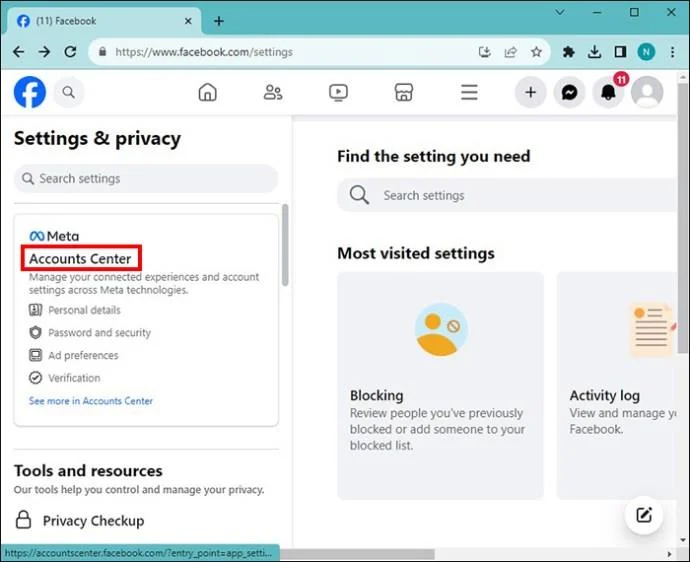Open a new browser tab
Screen dimensions: 690x562
(x=219, y=21)
